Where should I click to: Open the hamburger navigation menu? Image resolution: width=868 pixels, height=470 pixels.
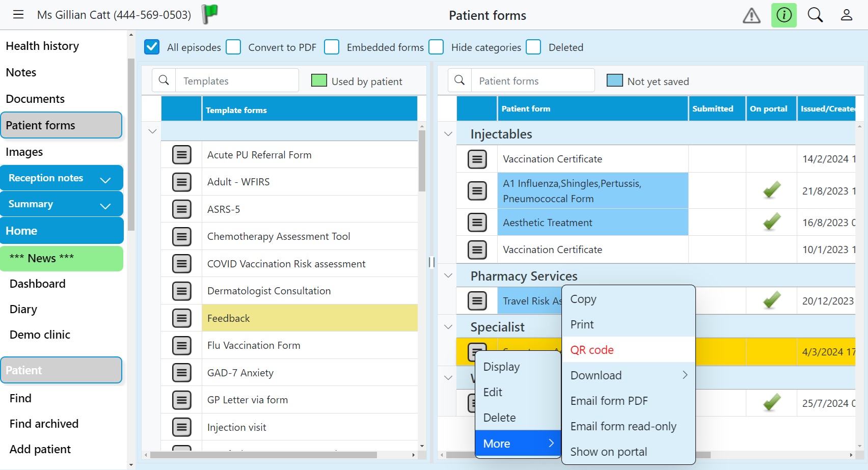click(x=18, y=14)
